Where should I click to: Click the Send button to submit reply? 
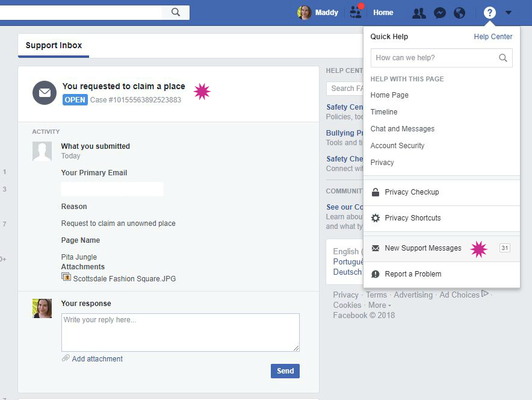(x=285, y=370)
